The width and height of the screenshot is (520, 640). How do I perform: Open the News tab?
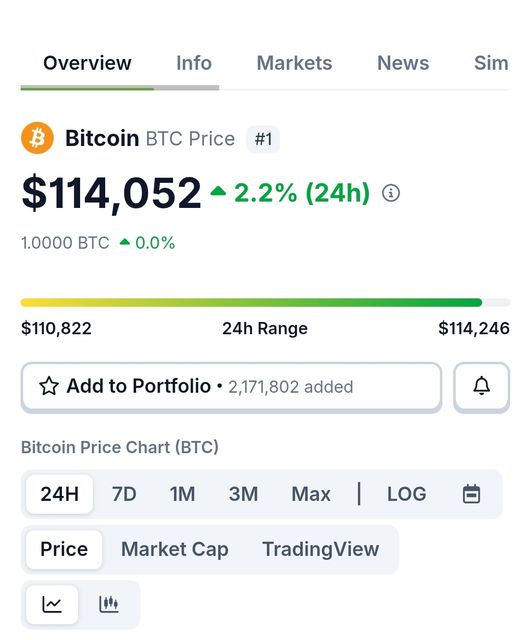403,63
